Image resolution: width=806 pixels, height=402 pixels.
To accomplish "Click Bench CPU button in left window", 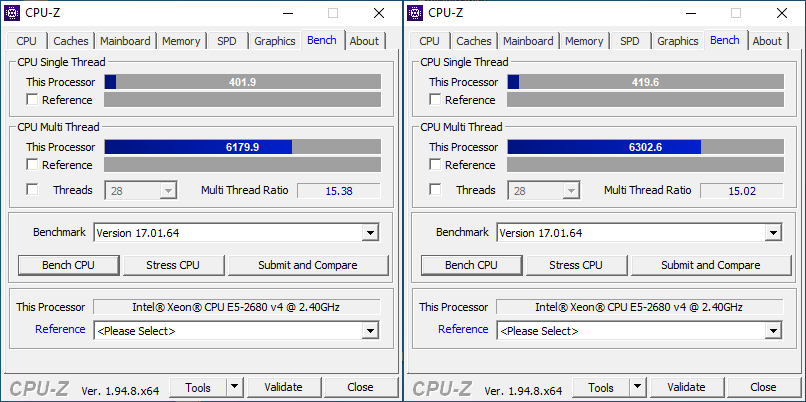I will coord(69,265).
